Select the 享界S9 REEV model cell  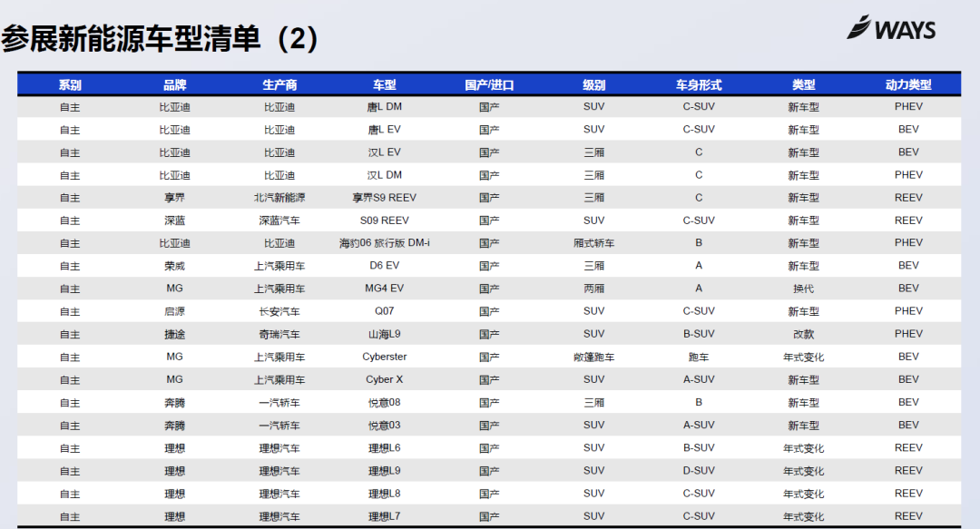(x=385, y=198)
